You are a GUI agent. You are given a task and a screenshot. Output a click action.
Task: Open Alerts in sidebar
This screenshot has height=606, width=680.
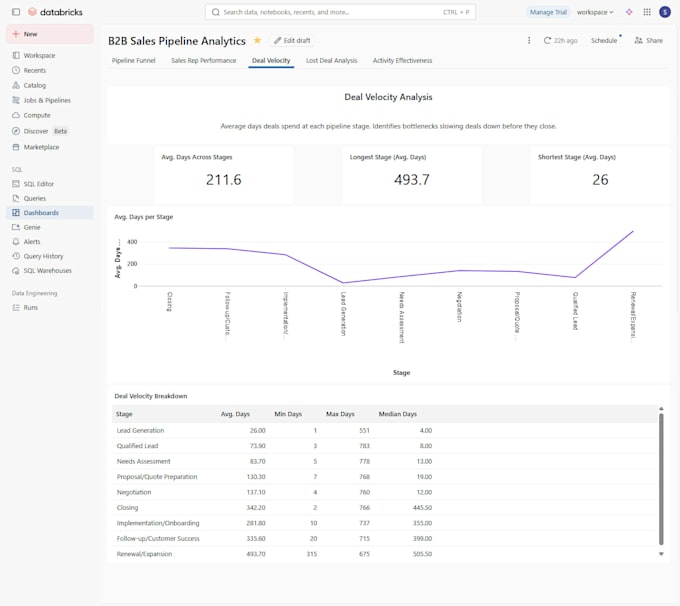pyautogui.click(x=49, y=242)
